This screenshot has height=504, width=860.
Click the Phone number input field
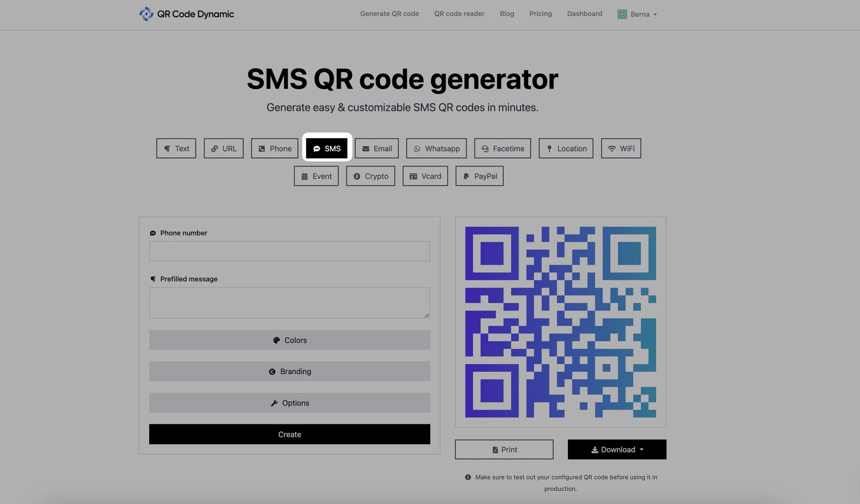point(290,251)
